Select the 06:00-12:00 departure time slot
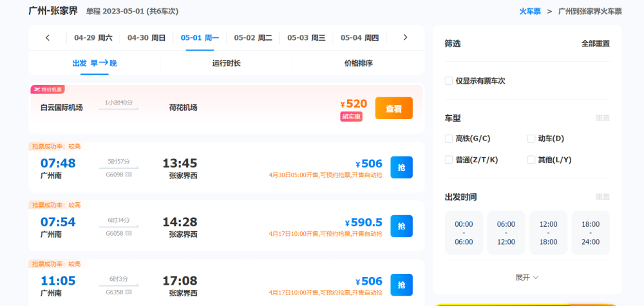644x306 pixels. click(x=506, y=233)
